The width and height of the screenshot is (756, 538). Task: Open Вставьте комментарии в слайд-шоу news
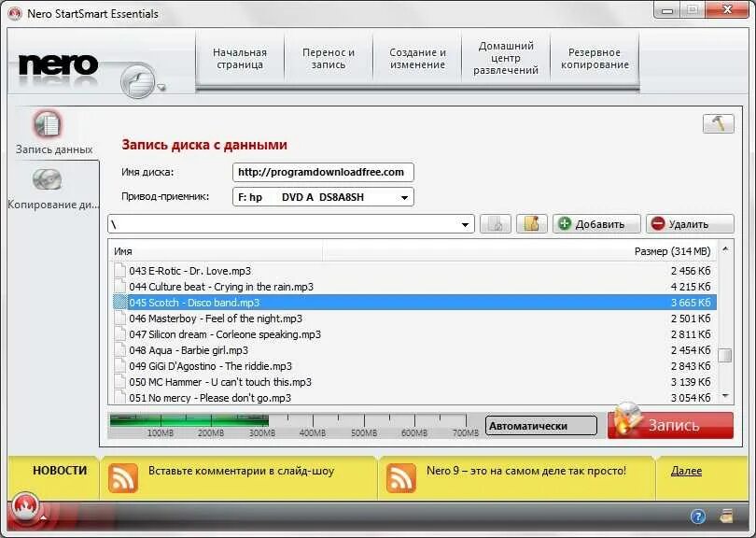pos(241,471)
